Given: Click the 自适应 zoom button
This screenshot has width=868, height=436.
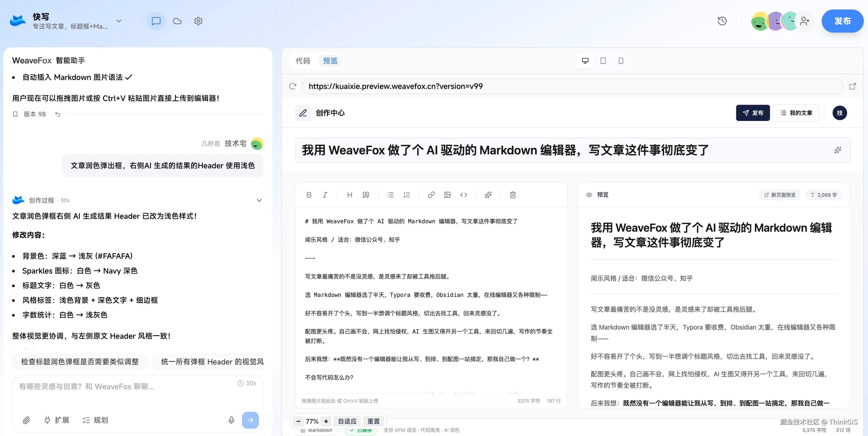Looking at the screenshot, I should [347, 421].
